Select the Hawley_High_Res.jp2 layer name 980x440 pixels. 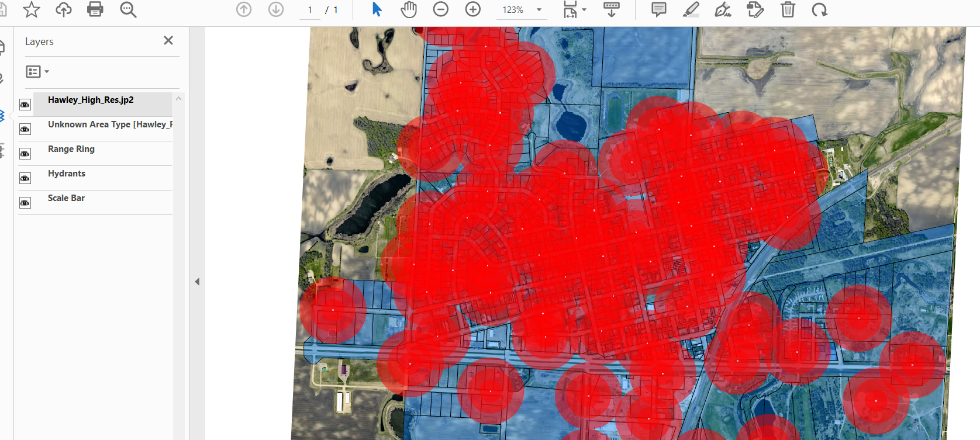(91, 100)
